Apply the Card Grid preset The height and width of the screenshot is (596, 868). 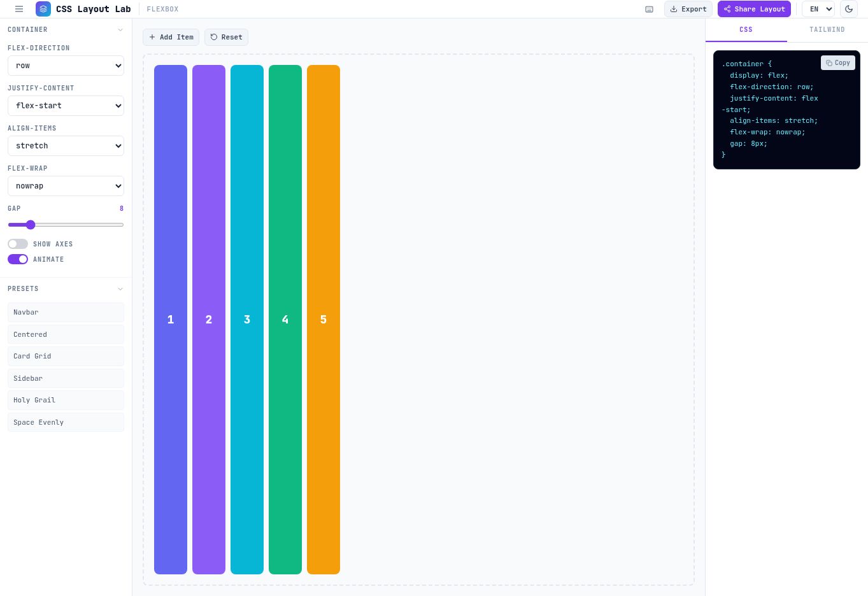coord(66,356)
